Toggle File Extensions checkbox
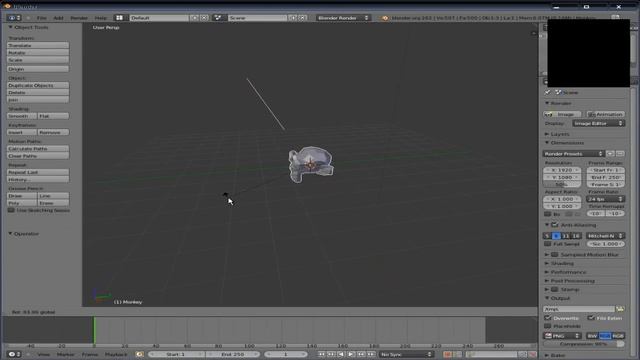 pyautogui.click(x=591, y=318)
